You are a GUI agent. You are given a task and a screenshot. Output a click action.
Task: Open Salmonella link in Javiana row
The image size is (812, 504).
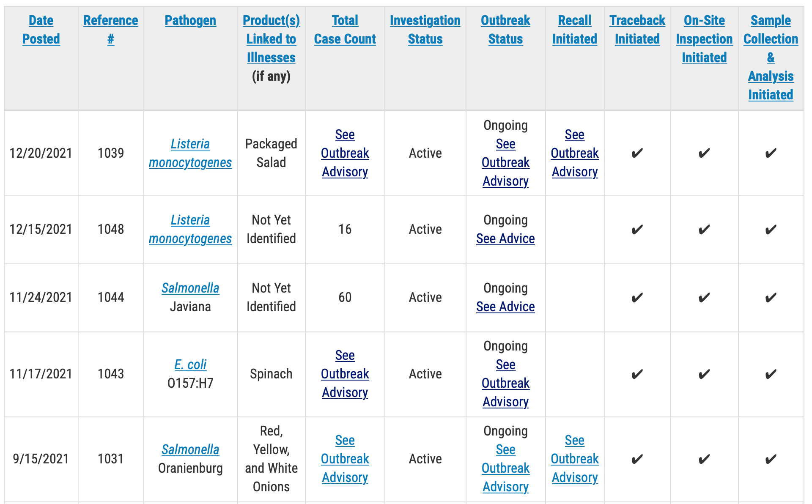(190, 288)
